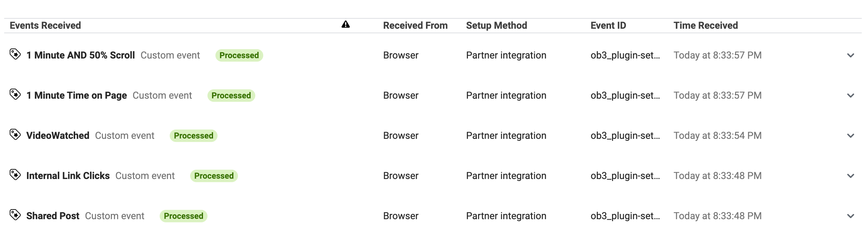Click the warning triangle icon in the header
The width and height of the screenshot is (868, 241).
pyautogui.click(x=345, y=25)
